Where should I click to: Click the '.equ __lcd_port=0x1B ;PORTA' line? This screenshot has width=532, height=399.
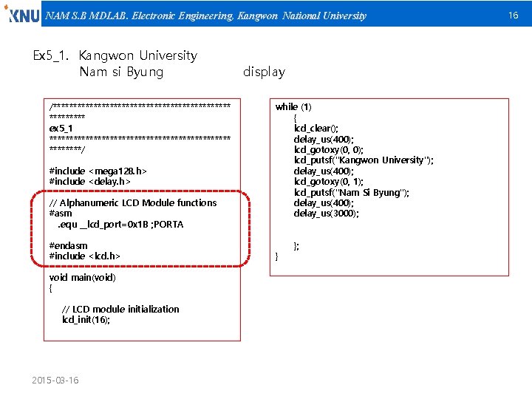click(120, 225)
